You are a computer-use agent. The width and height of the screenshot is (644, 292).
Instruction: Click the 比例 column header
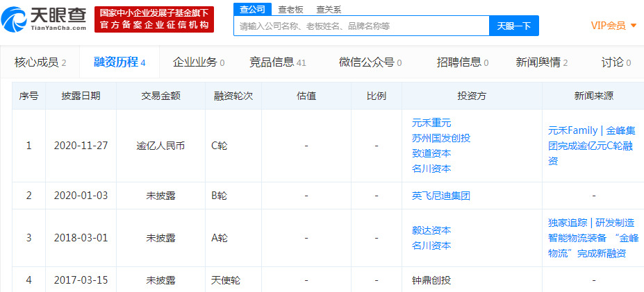click(377, 96)
